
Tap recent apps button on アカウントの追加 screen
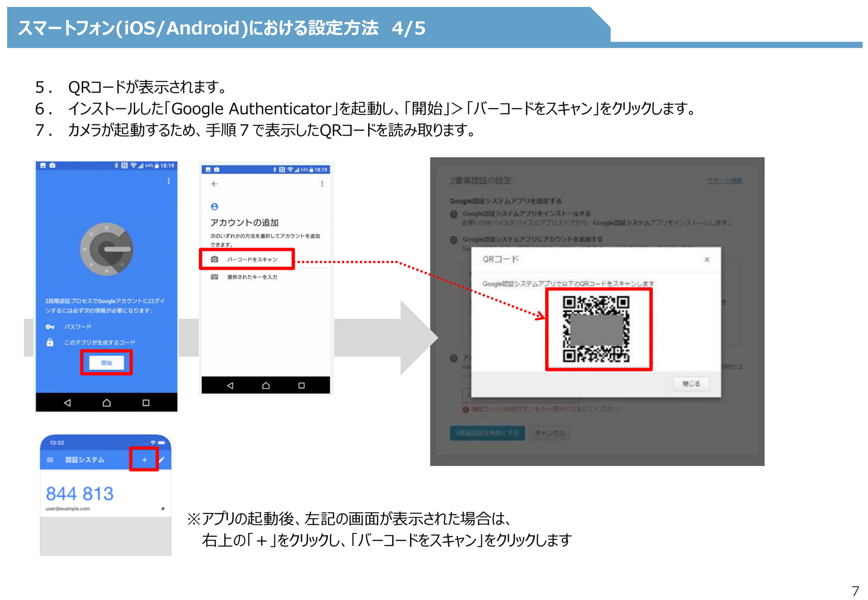coord(302,386)
